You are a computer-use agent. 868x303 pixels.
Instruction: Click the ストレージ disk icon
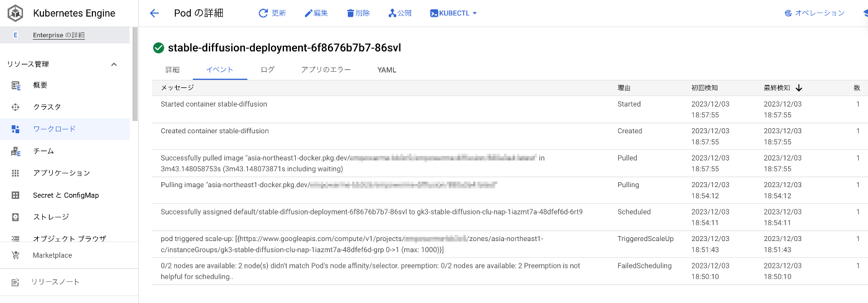[x=16, y=217]
